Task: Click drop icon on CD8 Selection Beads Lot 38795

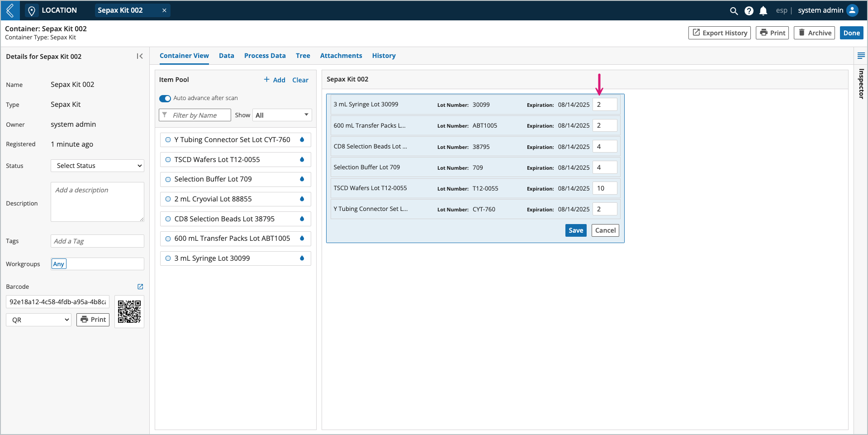Action: tap(302, 219)
